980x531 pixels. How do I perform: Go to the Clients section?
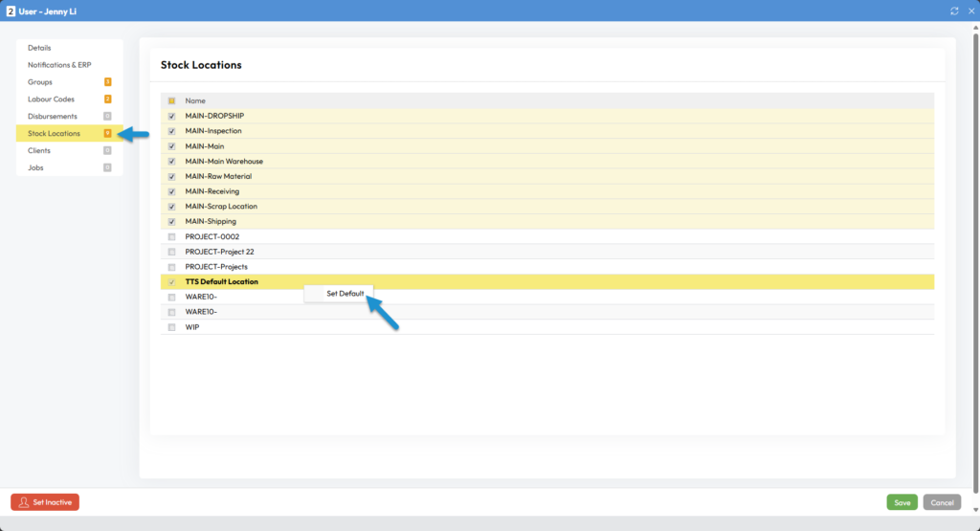(39, 151)
